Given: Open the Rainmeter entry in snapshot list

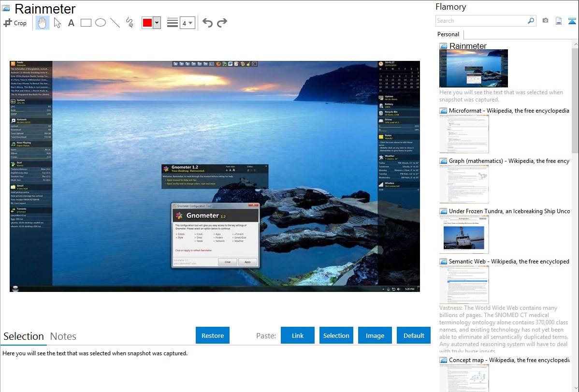Looking at the screenshot, I should pos(468,46).
